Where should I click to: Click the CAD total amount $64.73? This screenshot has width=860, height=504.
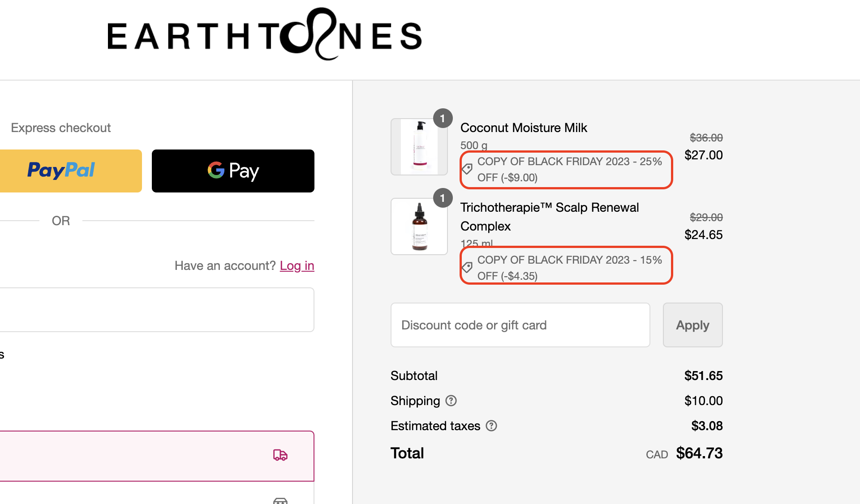coord(699,453)
